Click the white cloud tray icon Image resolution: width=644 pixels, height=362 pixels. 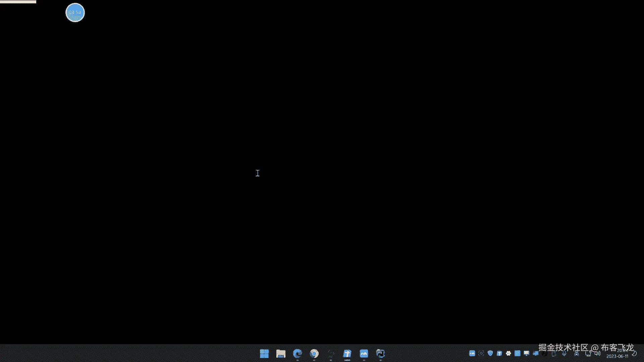point(508,353)
